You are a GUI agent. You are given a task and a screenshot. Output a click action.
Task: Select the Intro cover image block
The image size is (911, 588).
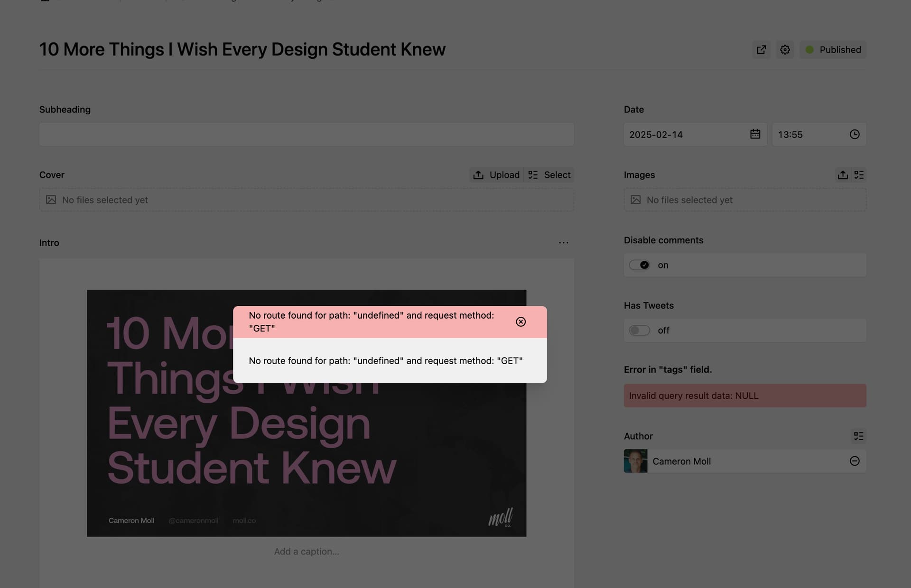coord(307,413)
